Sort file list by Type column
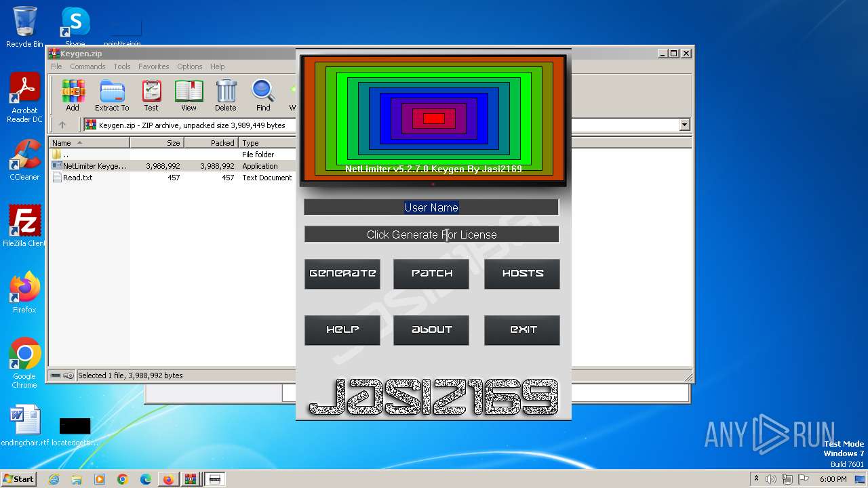868x488 pixels. coord(267,143)
